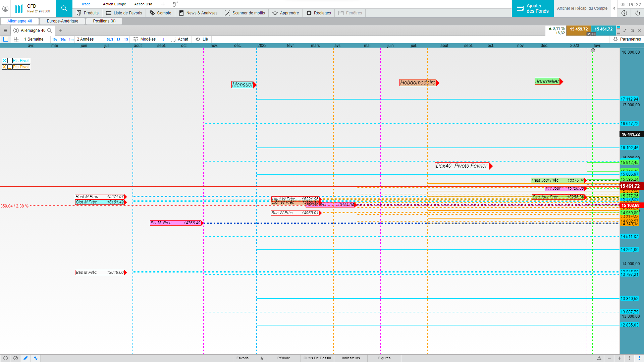Viewport: 644px width, 362px height.
Task: Select the multi-chart grid layout icon
Action: (16, 39)
